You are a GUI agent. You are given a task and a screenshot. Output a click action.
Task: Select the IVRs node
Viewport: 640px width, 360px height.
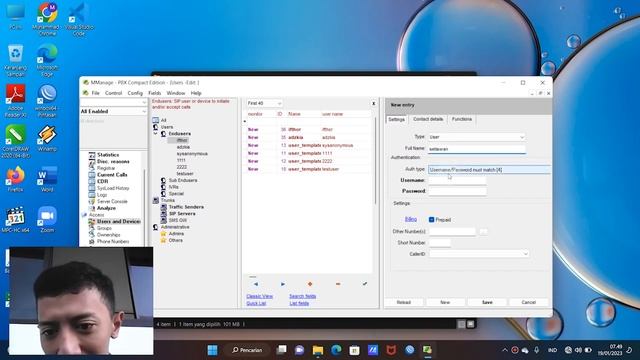(x=173, y=187)
